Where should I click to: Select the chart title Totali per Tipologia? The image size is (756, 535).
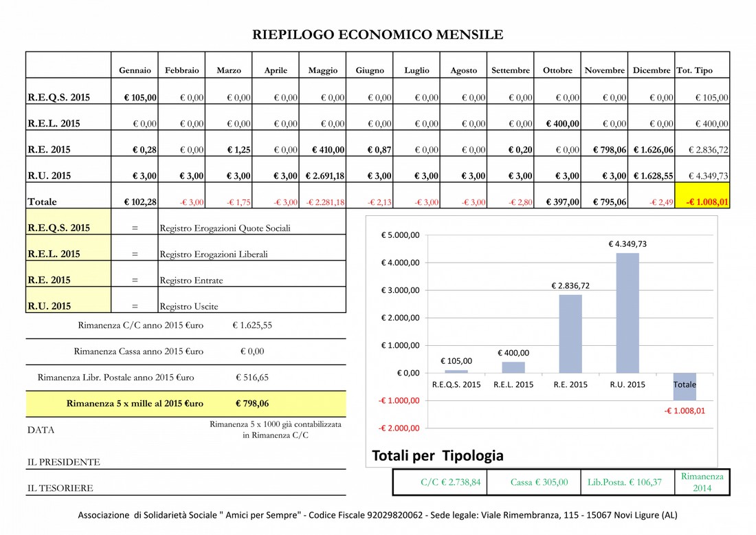click(438, 455)
